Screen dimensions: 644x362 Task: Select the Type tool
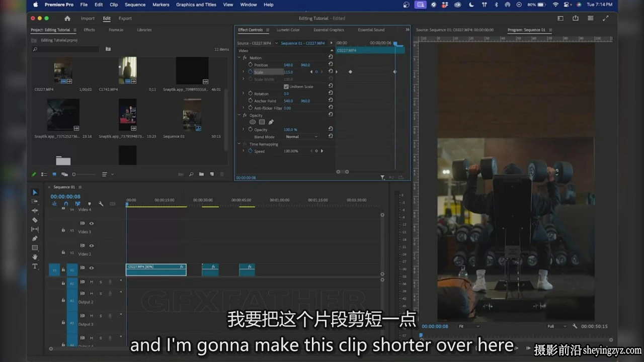coord(35,266)
